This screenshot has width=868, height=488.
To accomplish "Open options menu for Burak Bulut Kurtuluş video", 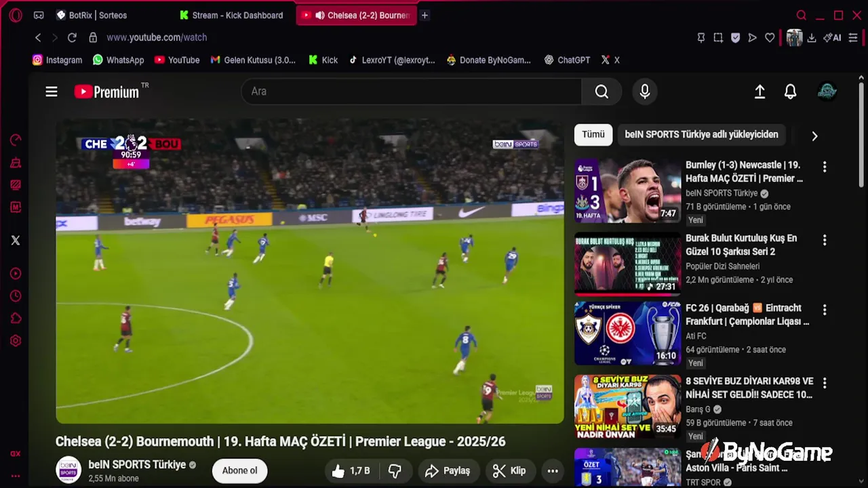I will 825,240.
